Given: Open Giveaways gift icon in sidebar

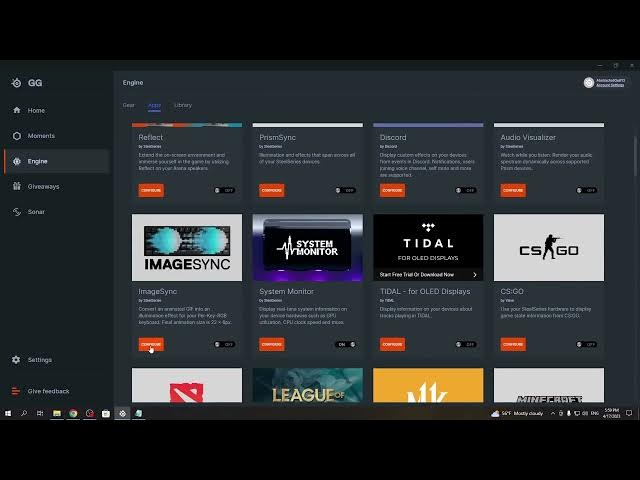Looking at the screenshot, I should (x=16, y=186).
